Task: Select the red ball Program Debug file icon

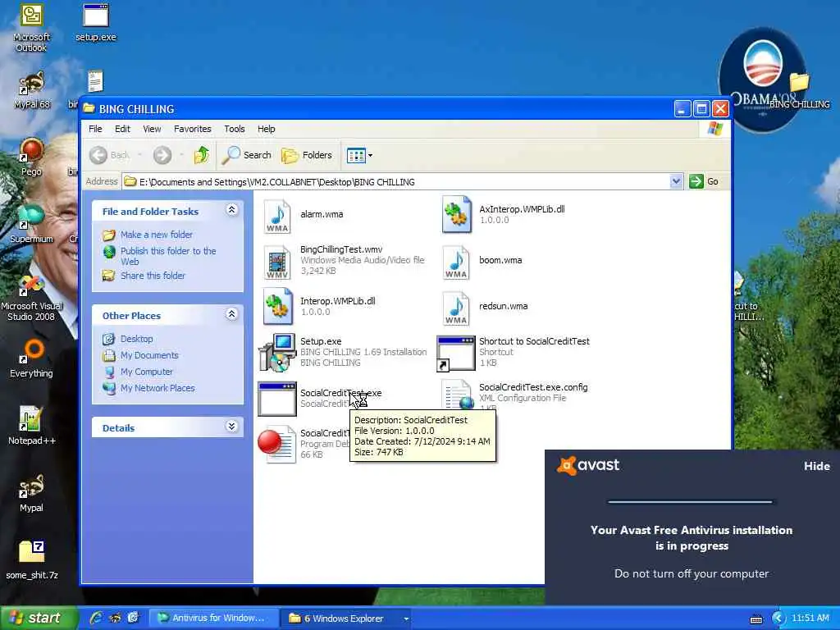Action: 276,444
